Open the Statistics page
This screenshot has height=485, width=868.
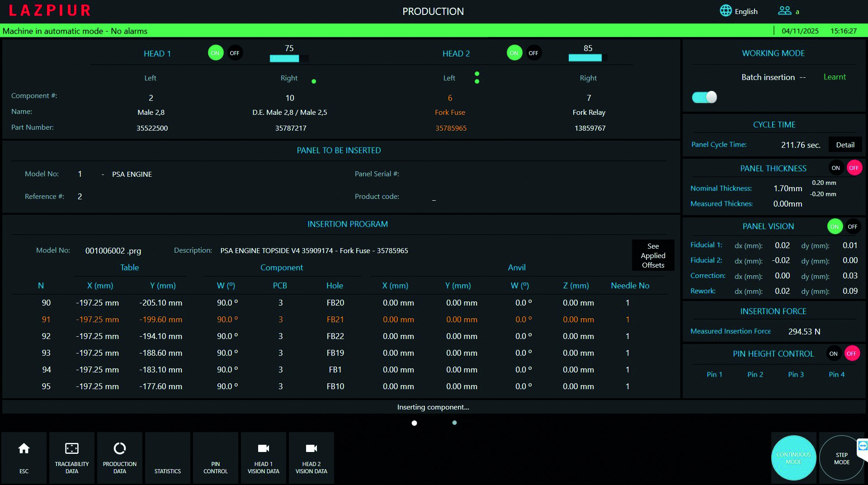tap(168, 457)
